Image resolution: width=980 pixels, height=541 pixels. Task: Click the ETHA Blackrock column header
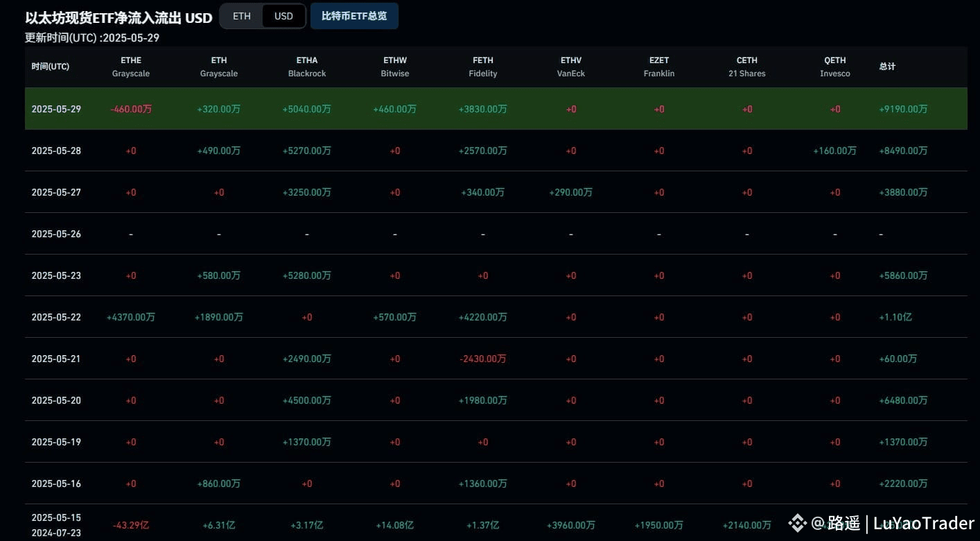pos(307,67)
